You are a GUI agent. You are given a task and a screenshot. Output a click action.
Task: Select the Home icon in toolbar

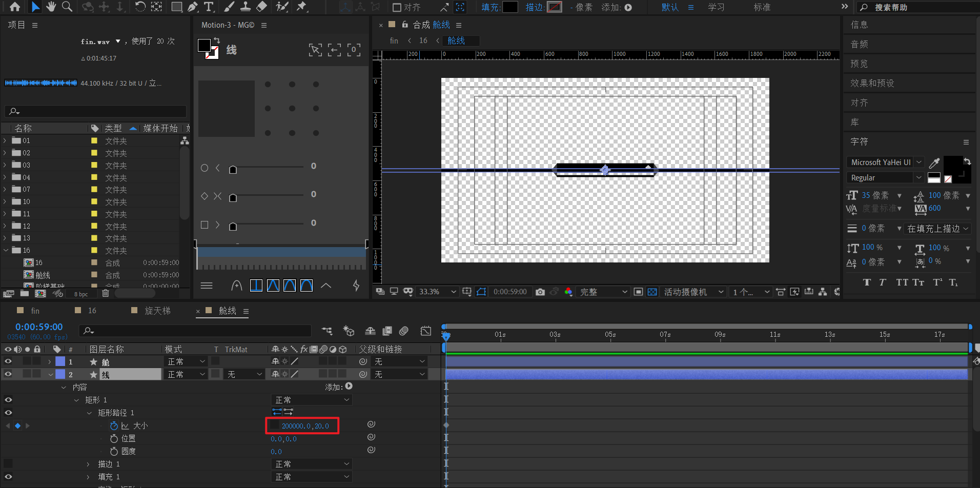point(15,7)
